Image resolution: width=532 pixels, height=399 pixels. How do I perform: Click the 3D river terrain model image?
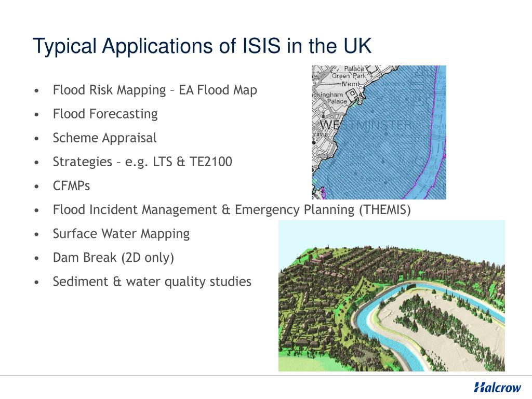(x=392, y=296)
